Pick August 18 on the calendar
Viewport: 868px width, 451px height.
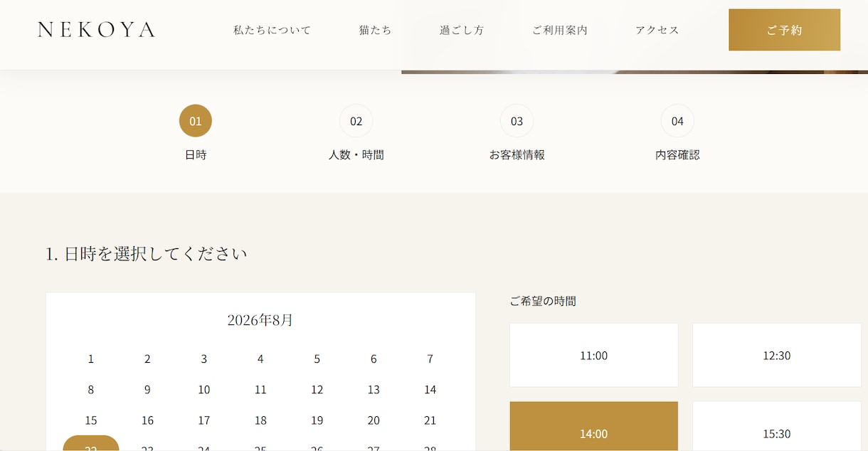pos(260,420)
